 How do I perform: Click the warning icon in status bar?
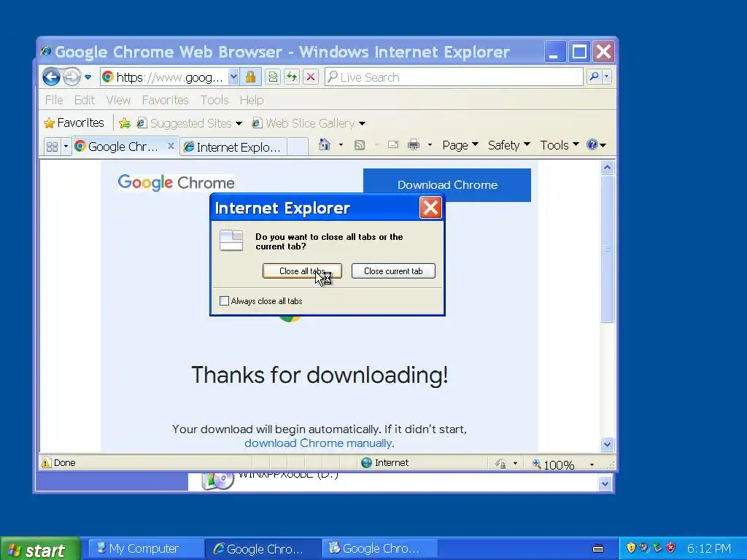point(46,462)
